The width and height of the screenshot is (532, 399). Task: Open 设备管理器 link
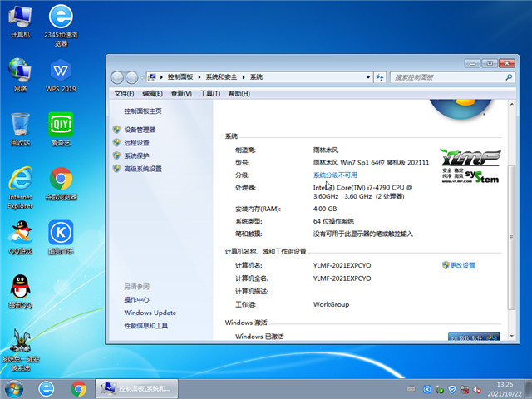pyautogui.click(x=140, y=130)
